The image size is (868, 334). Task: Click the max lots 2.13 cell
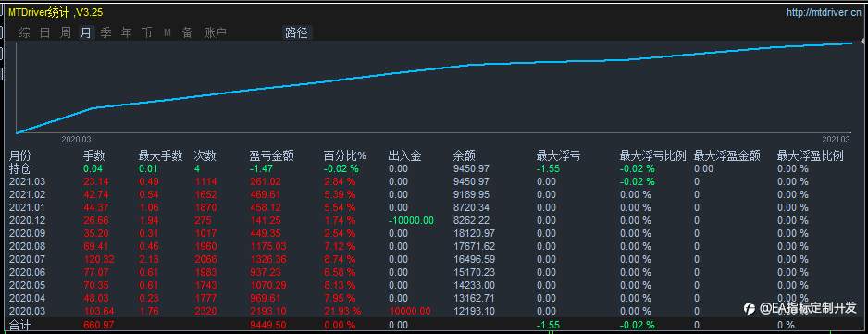[x=148, y=259]
